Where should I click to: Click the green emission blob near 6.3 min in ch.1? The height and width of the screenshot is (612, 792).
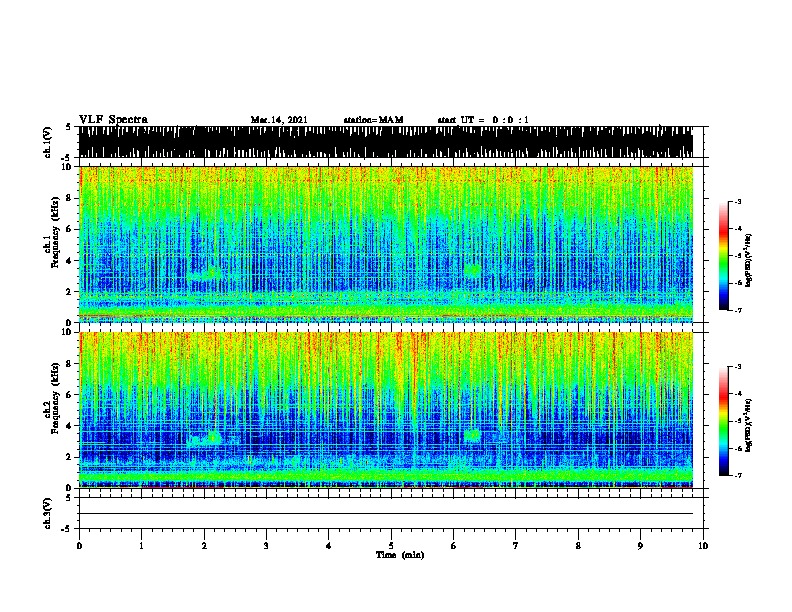[x=473, y=270]
